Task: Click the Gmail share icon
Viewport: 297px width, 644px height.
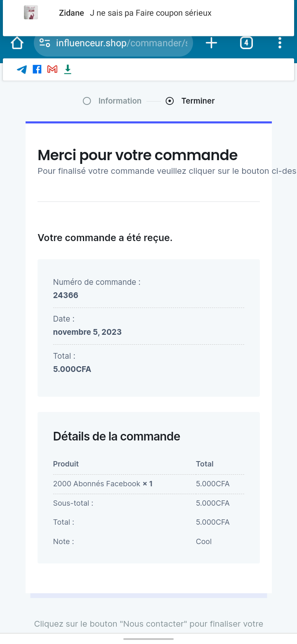Action: (52, 69)
